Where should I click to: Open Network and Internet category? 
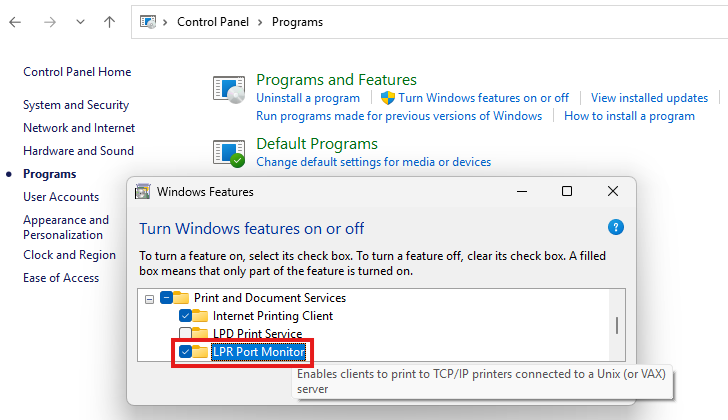79,128
